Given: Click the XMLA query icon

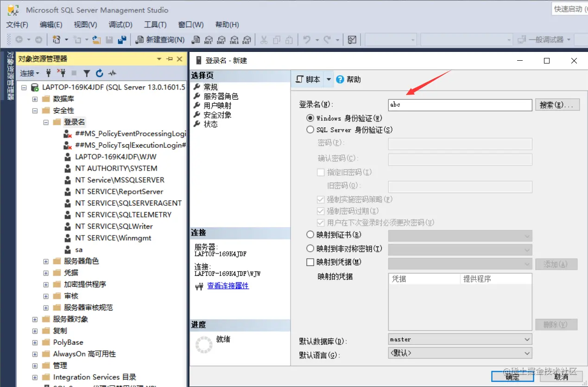Looking at the screenshot, I should click(x=234, y=40).
